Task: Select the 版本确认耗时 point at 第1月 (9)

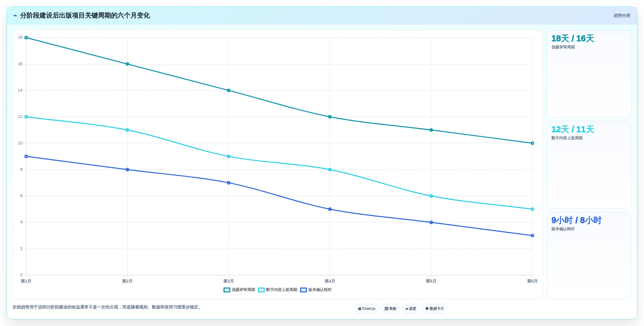Action: (x=26, y=157)
